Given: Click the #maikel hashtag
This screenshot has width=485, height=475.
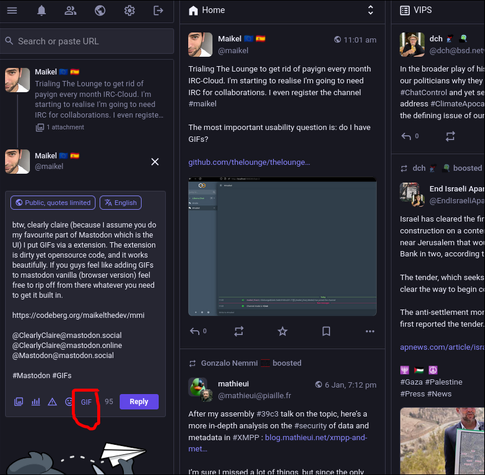Looking at the screenshot, I should [202, 104].
